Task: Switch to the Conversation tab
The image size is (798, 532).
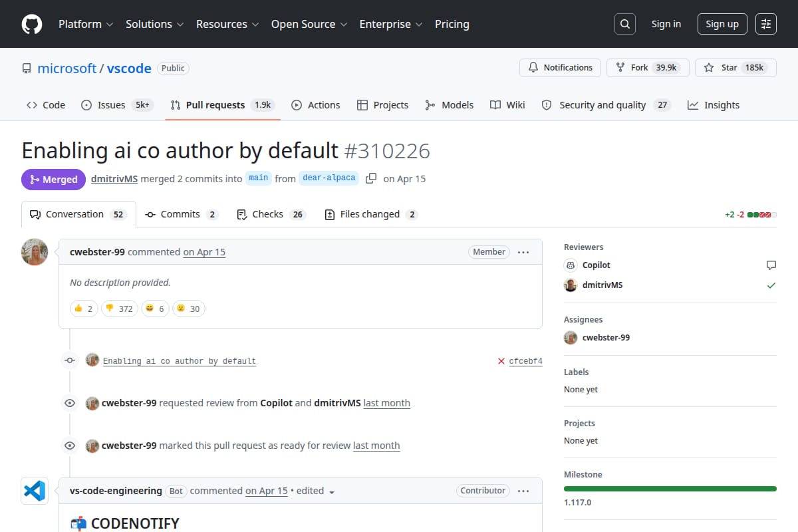Action: (78, 214)
